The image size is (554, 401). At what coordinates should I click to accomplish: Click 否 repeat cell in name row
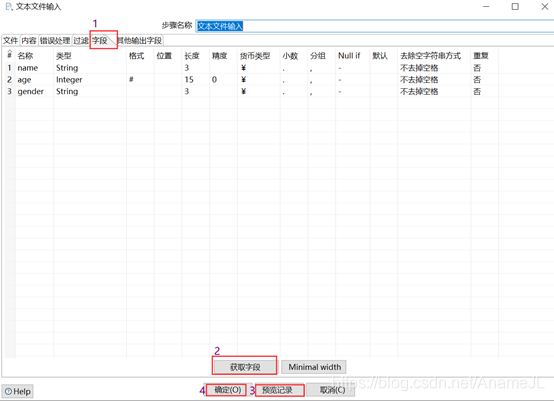[x=477, y=68]
